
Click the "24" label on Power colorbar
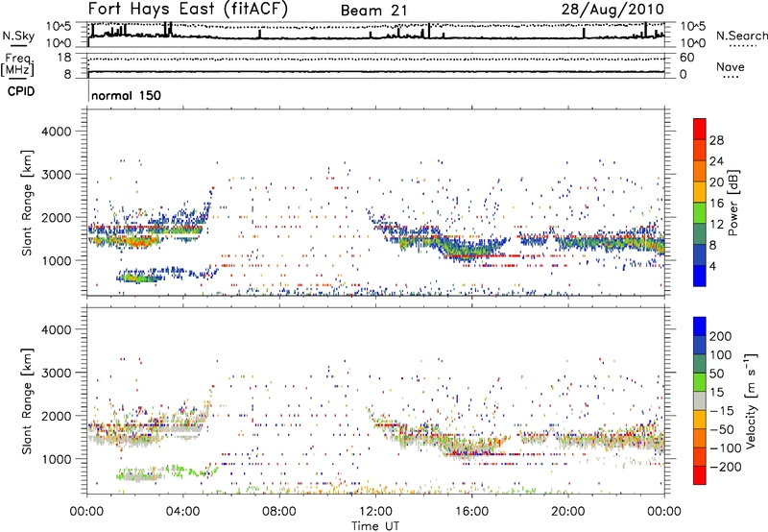click(x=716, y=161)
